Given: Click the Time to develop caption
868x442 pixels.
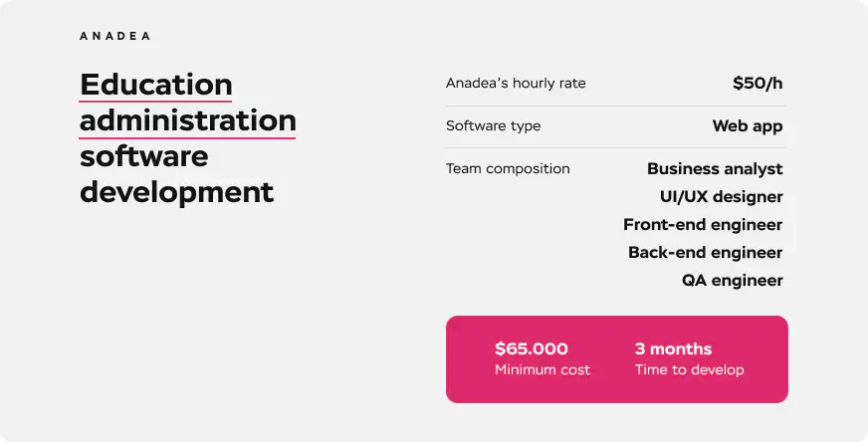Looking at the screenshot, I should 689,370.
